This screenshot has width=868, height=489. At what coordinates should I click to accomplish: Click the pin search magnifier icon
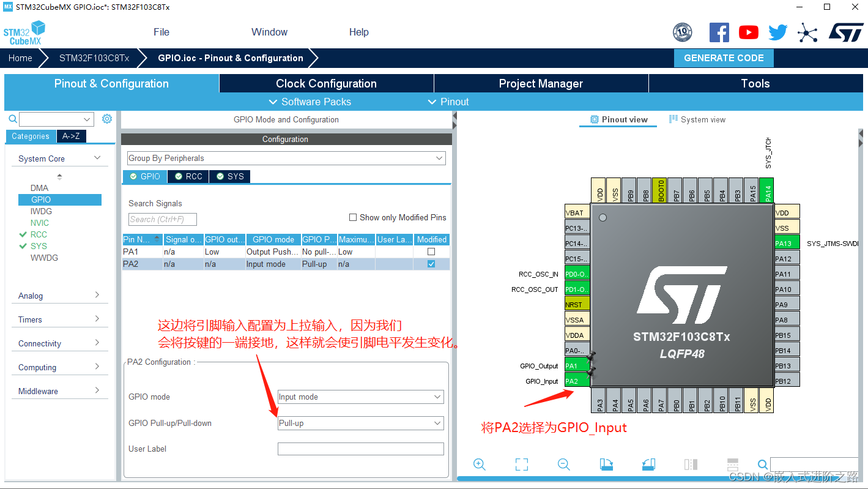[763, 465]
